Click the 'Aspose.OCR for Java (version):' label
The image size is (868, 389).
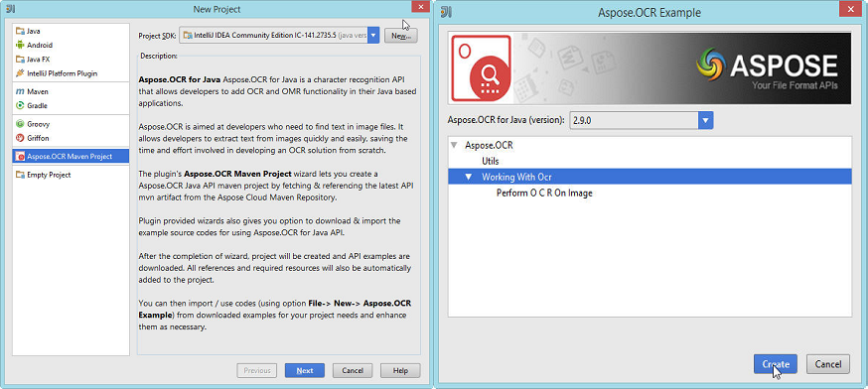point(506,120)
